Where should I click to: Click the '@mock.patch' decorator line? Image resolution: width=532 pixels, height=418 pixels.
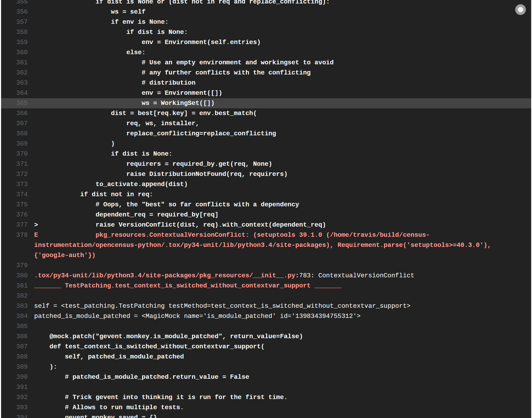click(x=176, y=336)
